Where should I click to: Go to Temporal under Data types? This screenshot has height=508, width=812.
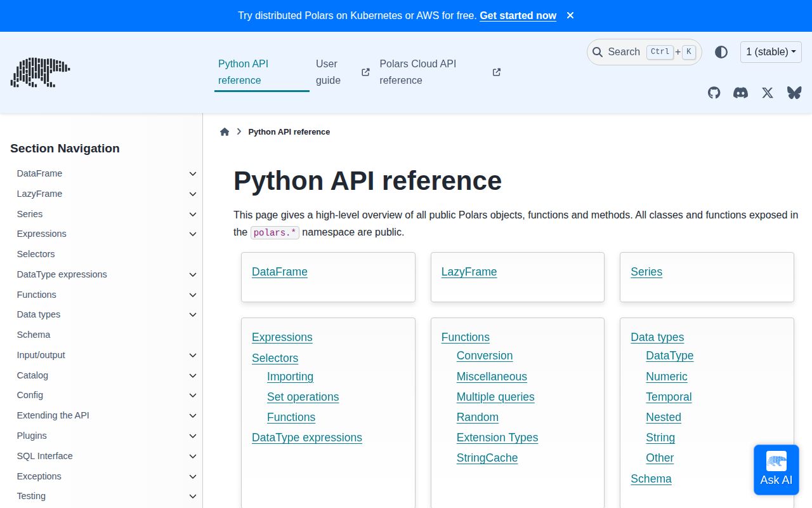pyautogui.click(x=669, y=397)
